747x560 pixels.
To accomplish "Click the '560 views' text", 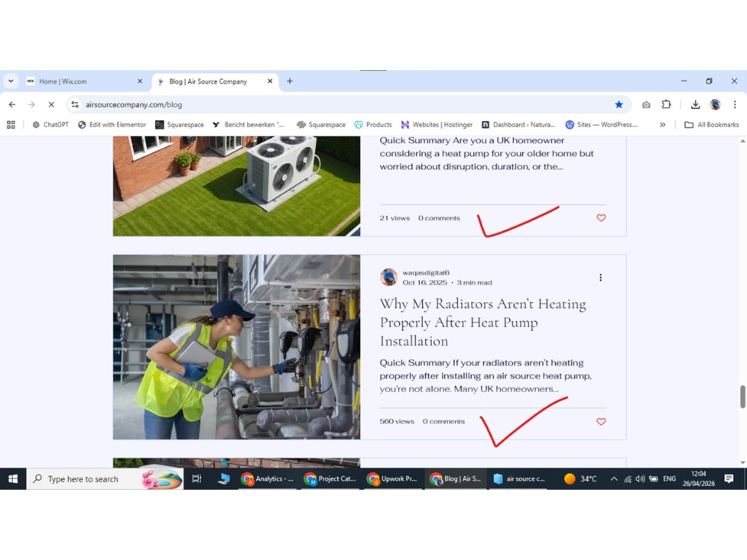I will [397, 421].
